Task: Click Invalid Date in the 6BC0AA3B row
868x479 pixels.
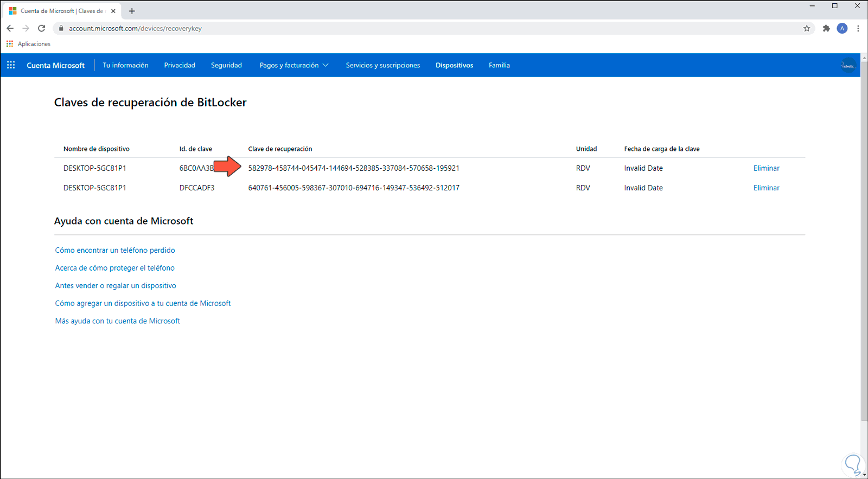Action: pos(643,168)
